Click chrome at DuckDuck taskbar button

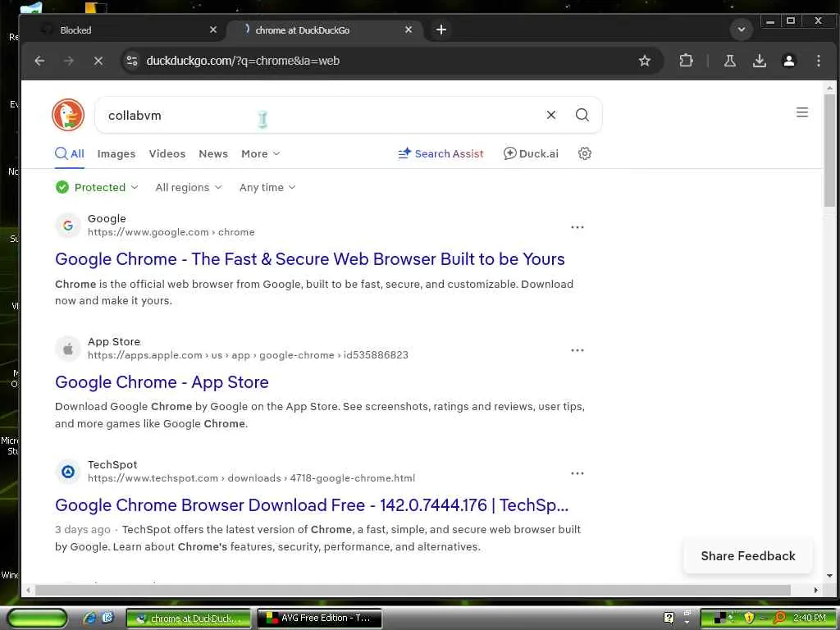pyautogui.click(x=189, y=619)
